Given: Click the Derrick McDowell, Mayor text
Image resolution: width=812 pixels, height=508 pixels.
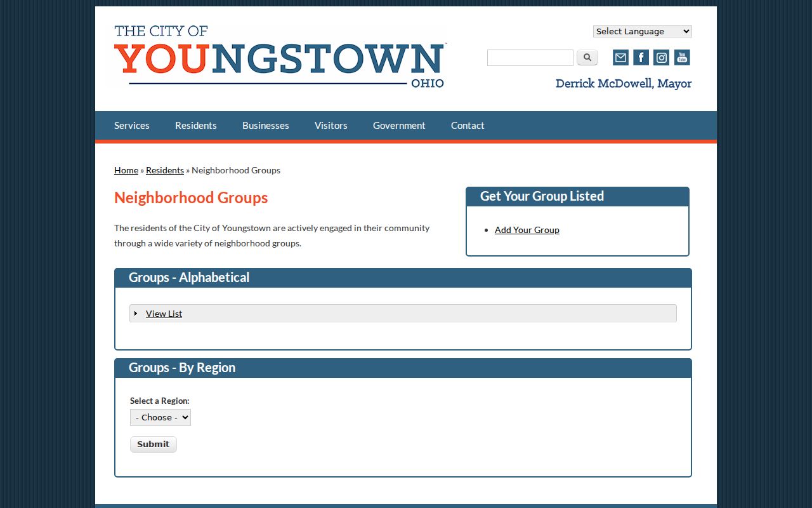Looking at the screenshot, I should (624, 84).
